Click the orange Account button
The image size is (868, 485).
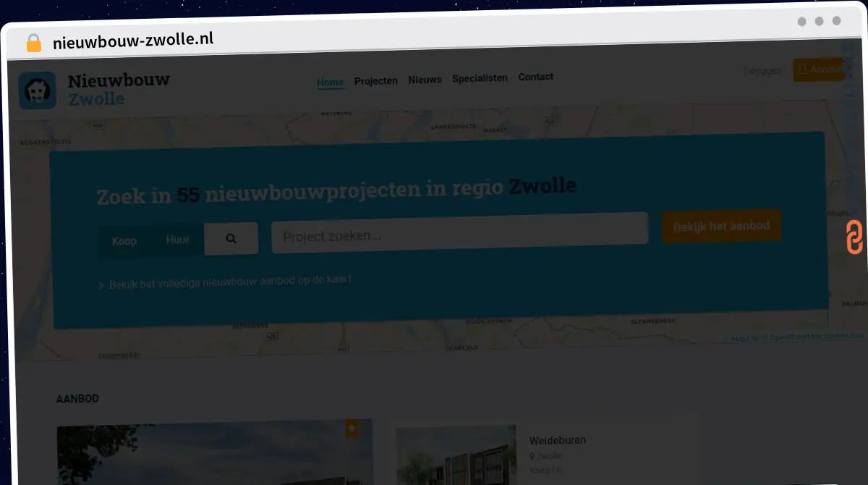tap(820, 69)
